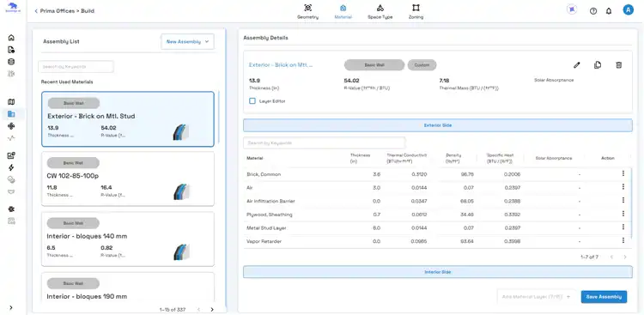
Task: Open the database icon in the sidebar
Action: pos(11,62)
